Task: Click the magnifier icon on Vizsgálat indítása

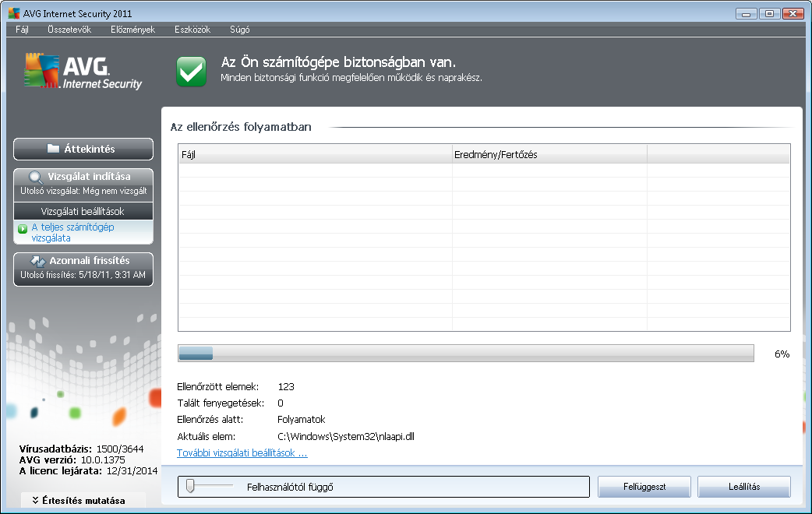Action: coord(36,177)
